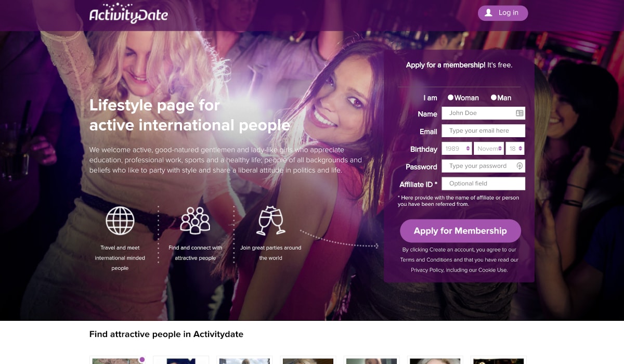Screen dimensions: 624x364
Task: Click the Log in button
Action: pyautogui.click(x=503, y=13)
